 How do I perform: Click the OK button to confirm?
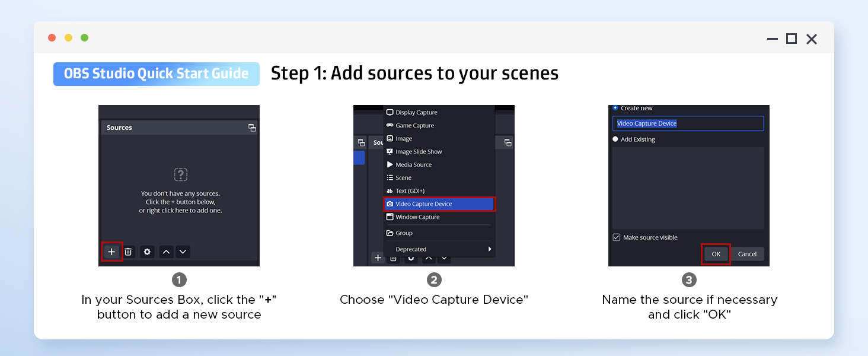coord(715,253)
